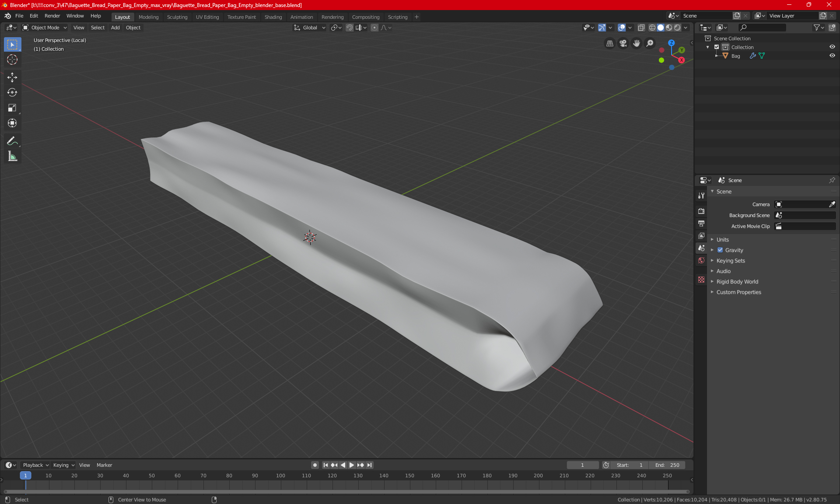Open the View Layer properties tab
The height and width of the screenshot is (504, 840).
pyautogui.click(x=701, y=236)
